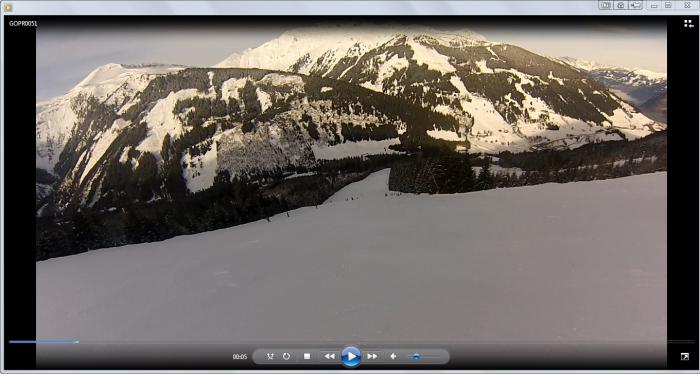Turn shuffle on
Viewport: 700px width, 374px height.
270,356
